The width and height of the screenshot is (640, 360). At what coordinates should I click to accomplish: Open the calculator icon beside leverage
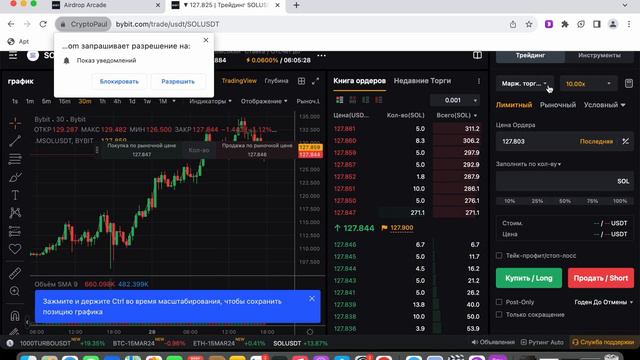[629, 84]
